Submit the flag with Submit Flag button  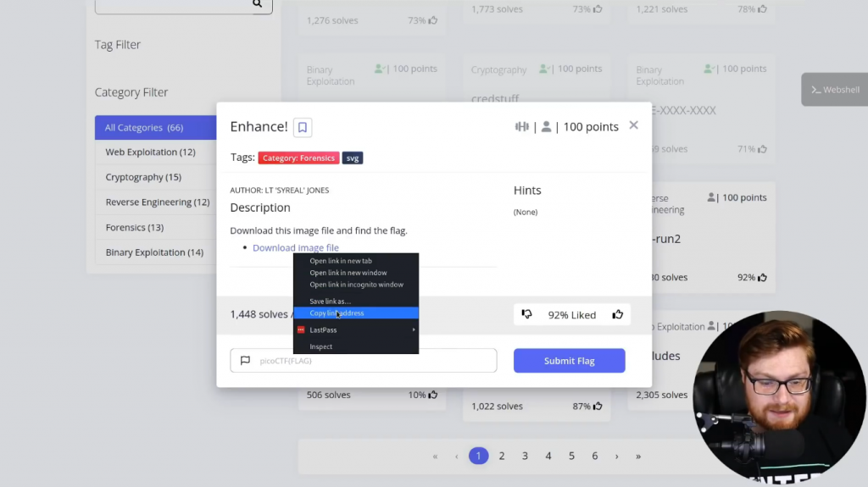pos(569,361)
